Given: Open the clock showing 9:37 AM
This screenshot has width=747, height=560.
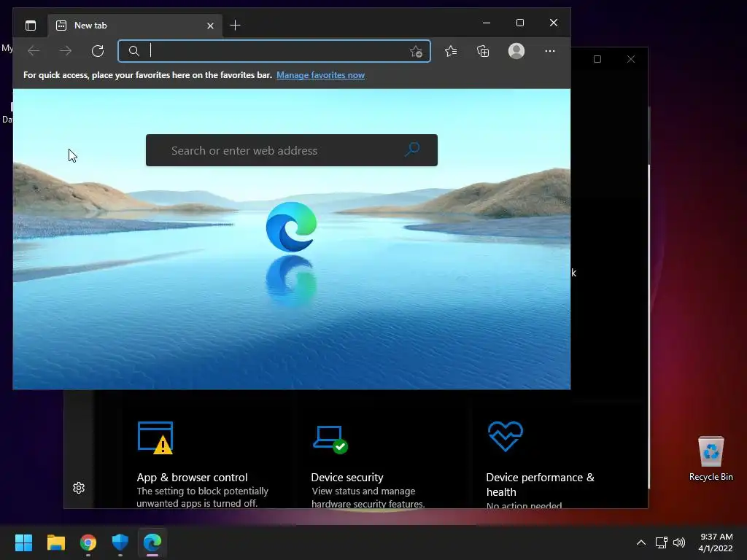Looking at the screenshot, I should point(716,542).
